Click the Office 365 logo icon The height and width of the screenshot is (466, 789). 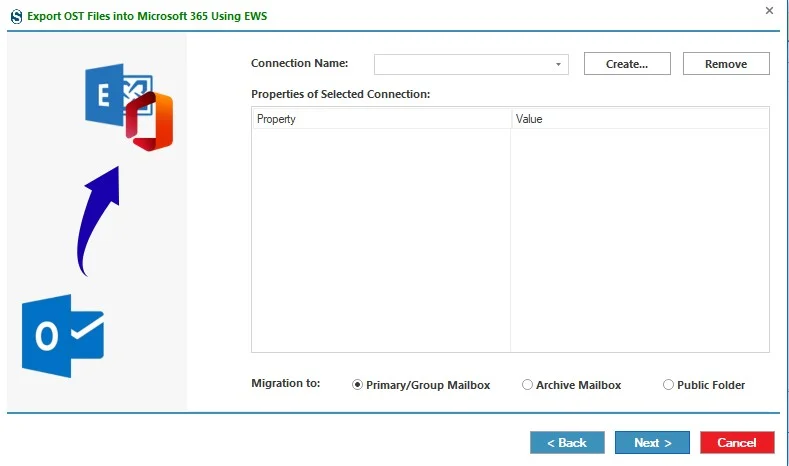click(149, 121)
